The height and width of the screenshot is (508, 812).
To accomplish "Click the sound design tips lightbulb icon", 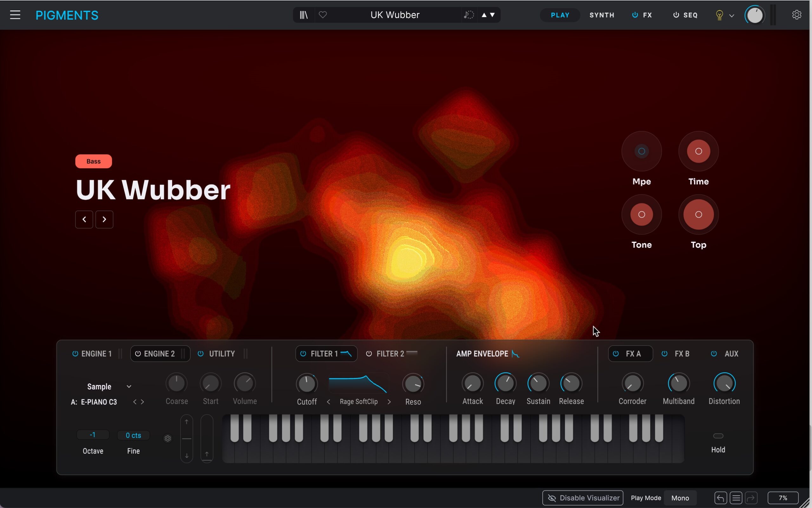I will tap(719, 15).
